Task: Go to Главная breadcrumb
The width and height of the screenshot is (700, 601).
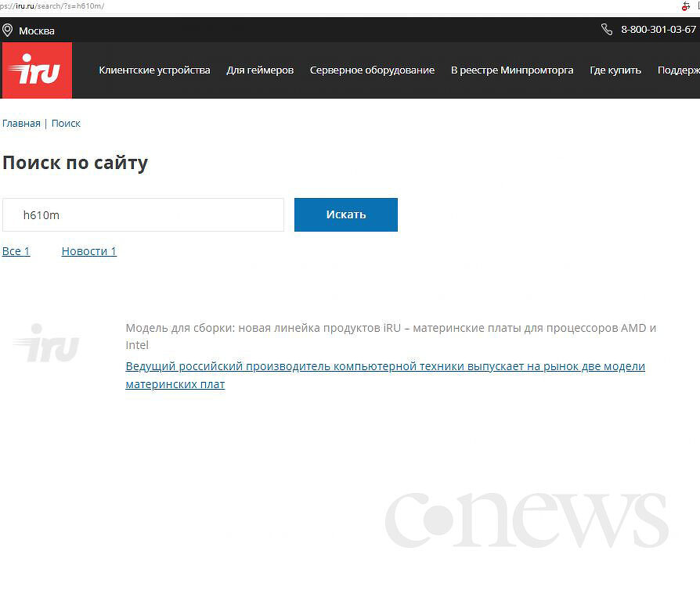Action: [x=21, y=124]
